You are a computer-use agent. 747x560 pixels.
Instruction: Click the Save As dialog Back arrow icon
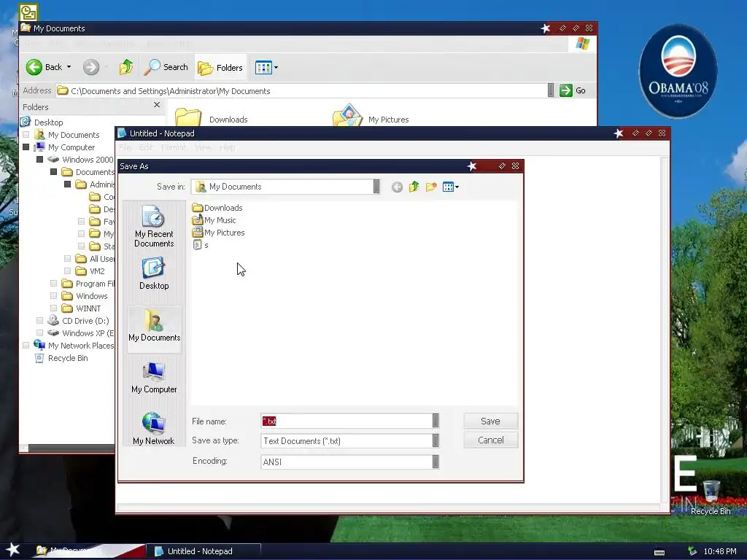click(x=397, y=187)
